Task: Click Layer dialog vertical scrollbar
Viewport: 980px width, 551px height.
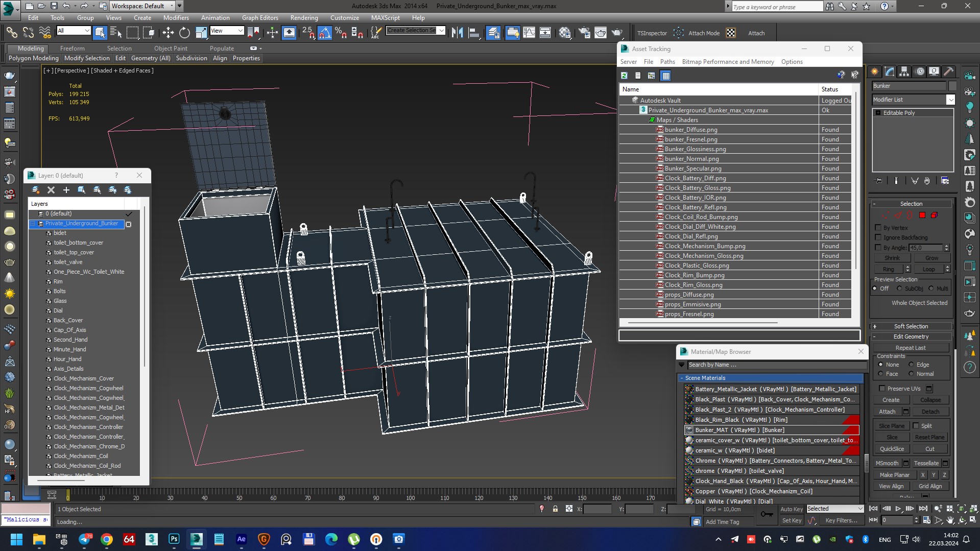Action: tap(145, 286)
